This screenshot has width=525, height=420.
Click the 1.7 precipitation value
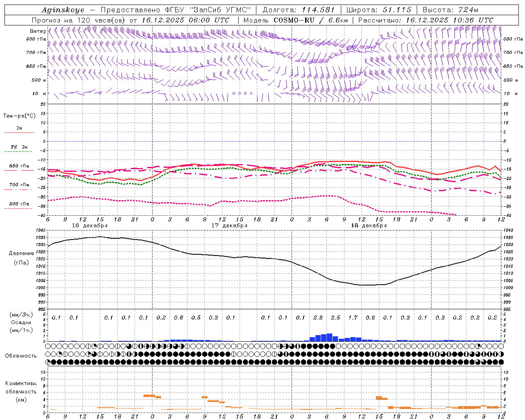(353, 318)
